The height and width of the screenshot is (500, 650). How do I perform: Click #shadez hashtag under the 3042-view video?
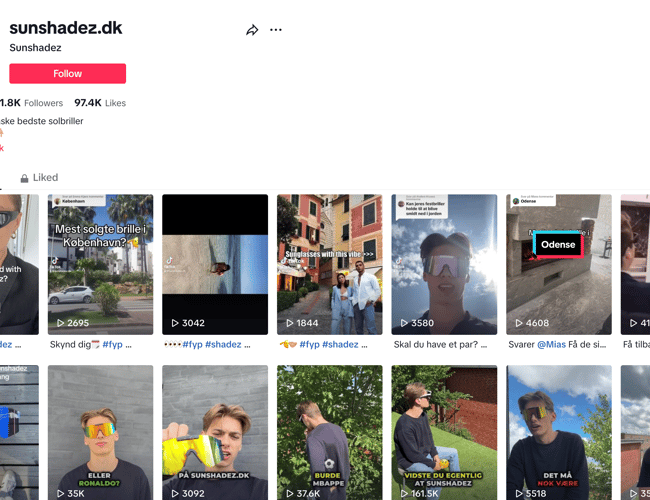(223, 345)
